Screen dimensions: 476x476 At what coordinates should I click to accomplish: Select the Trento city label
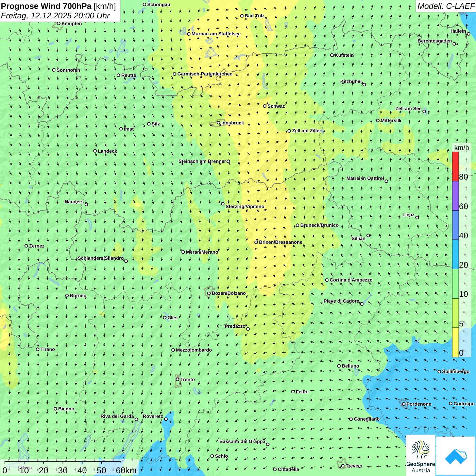(x=188, y=379)
